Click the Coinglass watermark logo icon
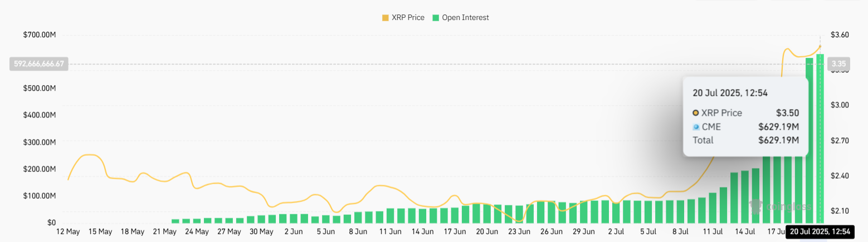Screen dimensions: 868x242 click(x=756, y=207)
